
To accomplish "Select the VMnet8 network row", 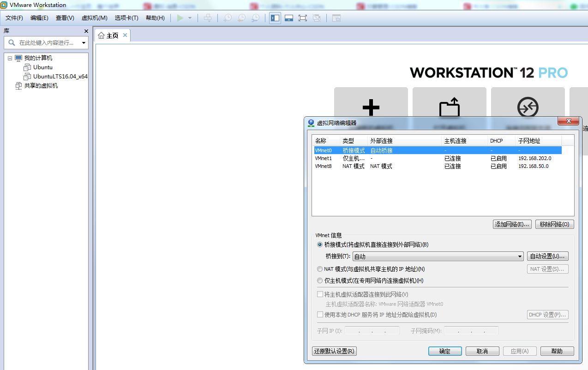I will (437, 166).
